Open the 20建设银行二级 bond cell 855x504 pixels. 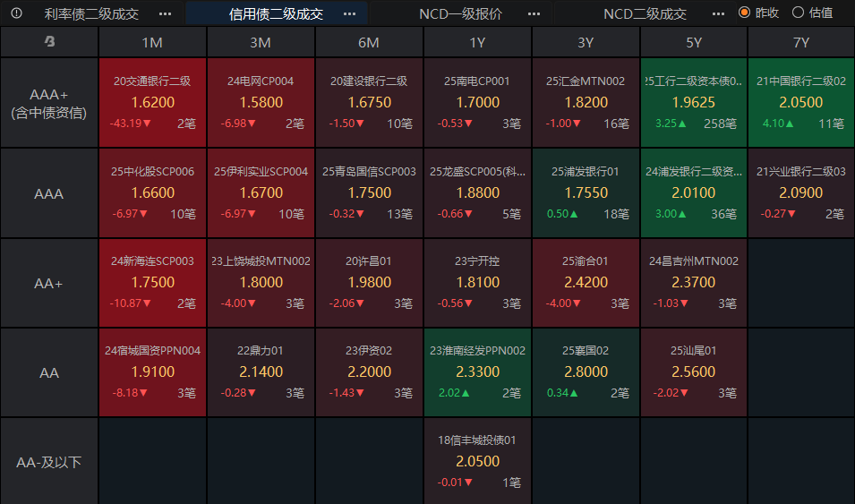tap(369, 103)
